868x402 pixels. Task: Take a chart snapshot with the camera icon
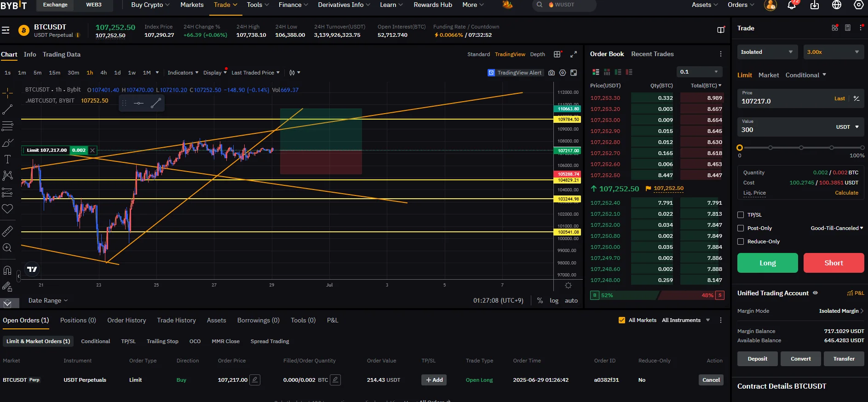(x=552, y=73)
